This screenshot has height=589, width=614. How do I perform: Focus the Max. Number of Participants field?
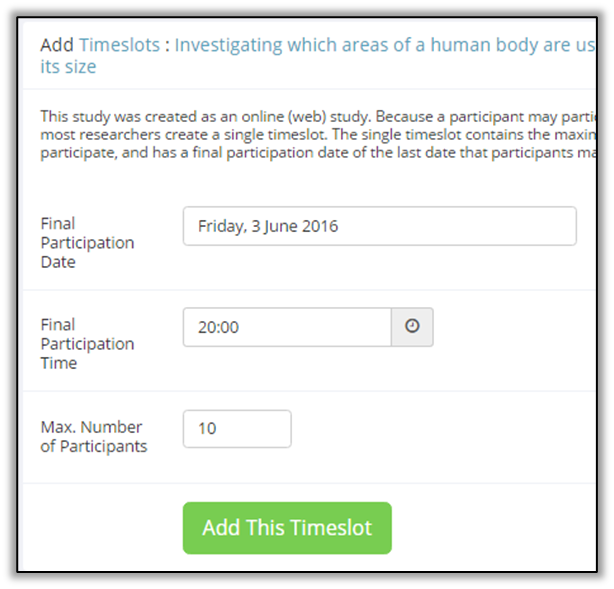point(237,429)
